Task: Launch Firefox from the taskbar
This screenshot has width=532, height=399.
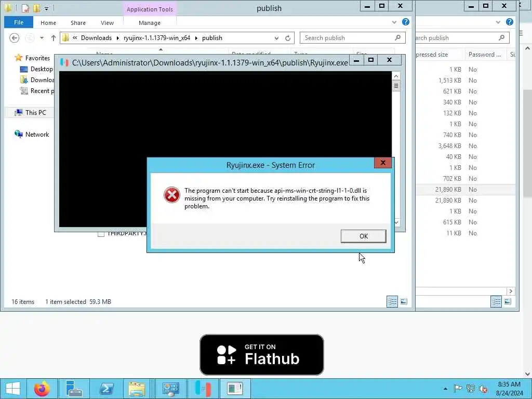Action: (x=42, y=389)
